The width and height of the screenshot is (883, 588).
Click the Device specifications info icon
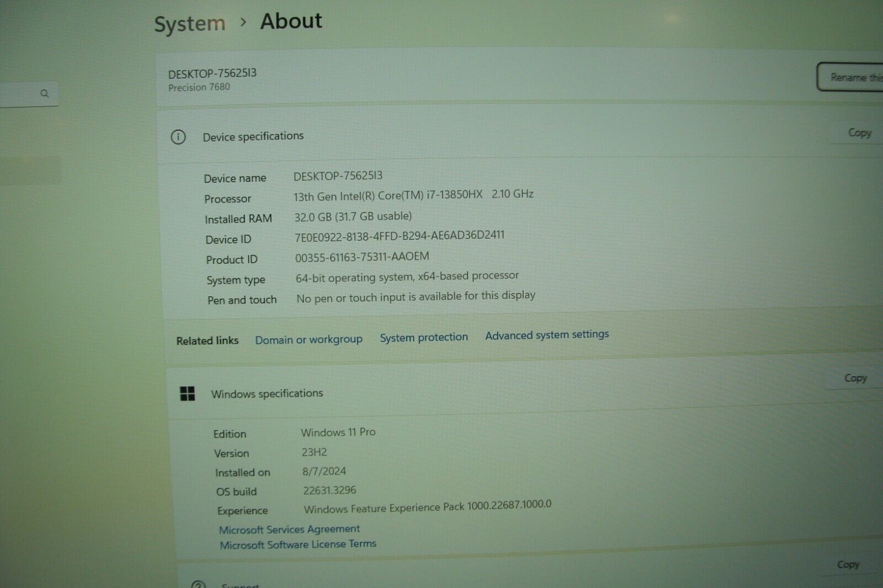point(178,137)
